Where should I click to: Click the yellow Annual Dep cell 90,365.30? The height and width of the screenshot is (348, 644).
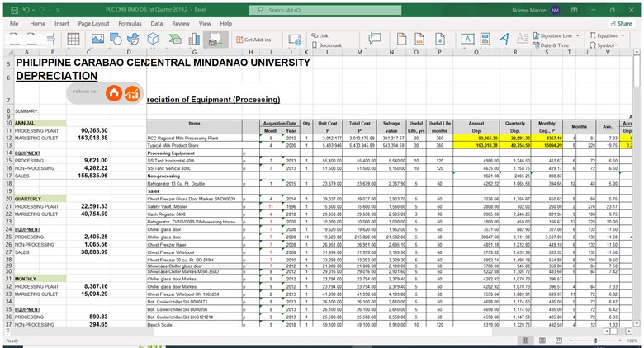pos(476,139)
